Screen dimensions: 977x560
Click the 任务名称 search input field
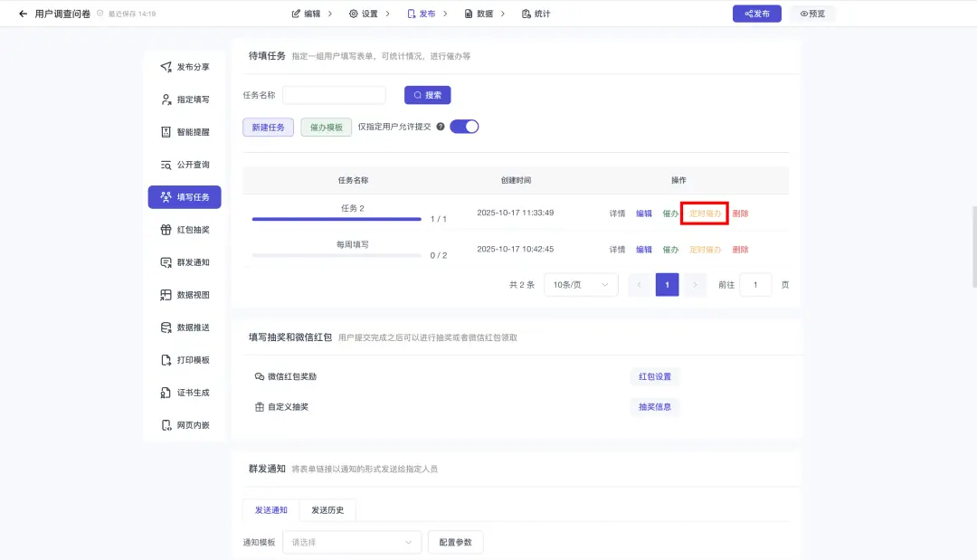(x=334, y=95)
